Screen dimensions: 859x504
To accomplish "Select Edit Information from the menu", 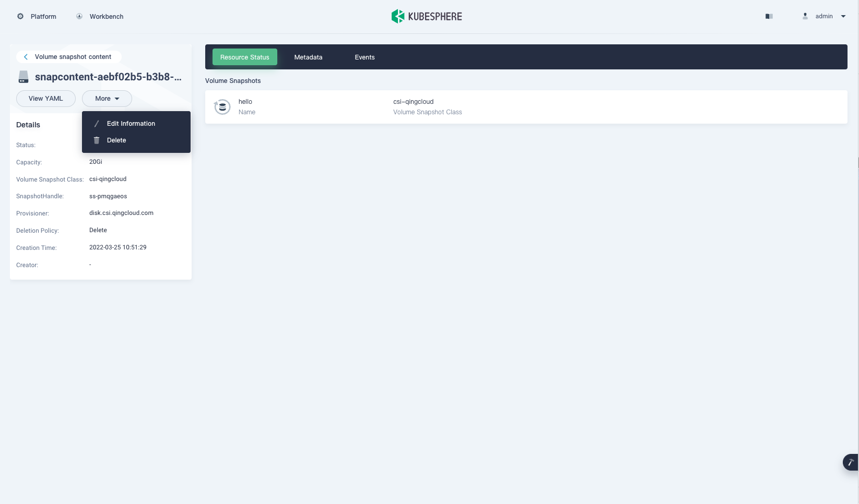I will (131, 123).
